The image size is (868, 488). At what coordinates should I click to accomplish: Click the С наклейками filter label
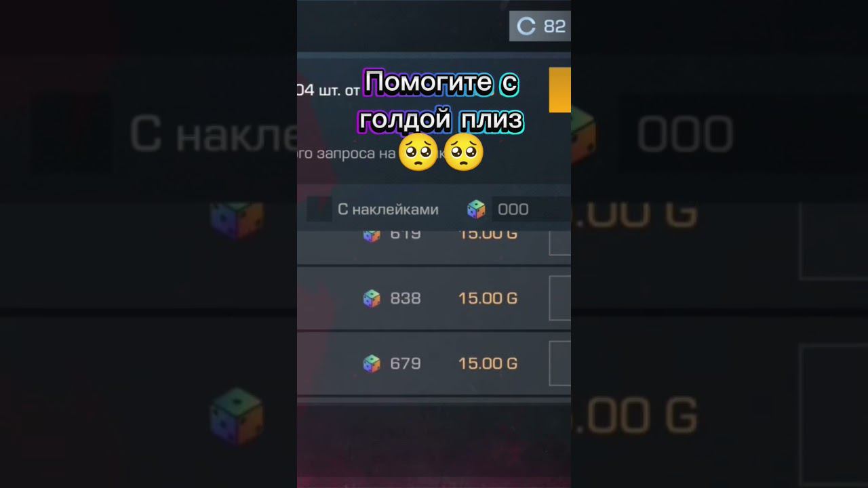click(388, 209)
